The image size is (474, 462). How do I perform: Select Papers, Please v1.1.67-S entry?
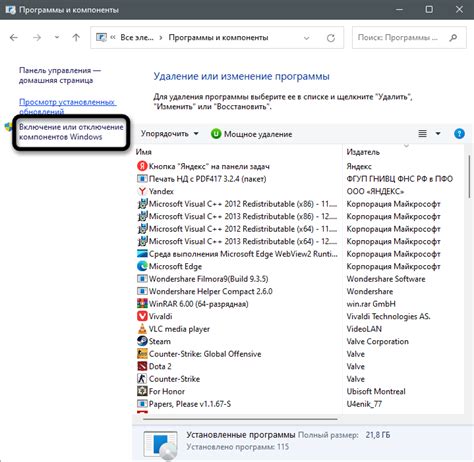pos(190,404)
